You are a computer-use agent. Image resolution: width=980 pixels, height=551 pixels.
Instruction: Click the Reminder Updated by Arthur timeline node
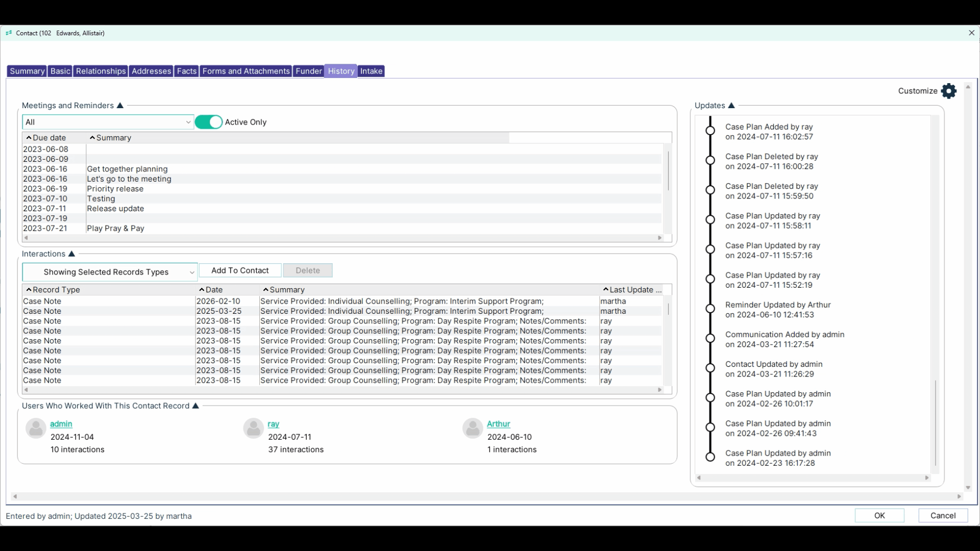coord(710,309)
